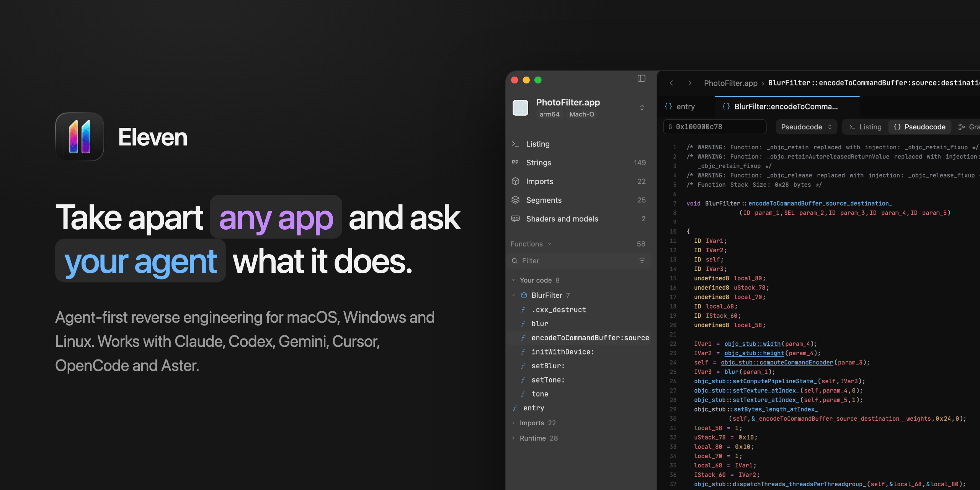Toggle the sidebar panel icon
The height and width of the screenshot is (490, 980).
point(641,78)
